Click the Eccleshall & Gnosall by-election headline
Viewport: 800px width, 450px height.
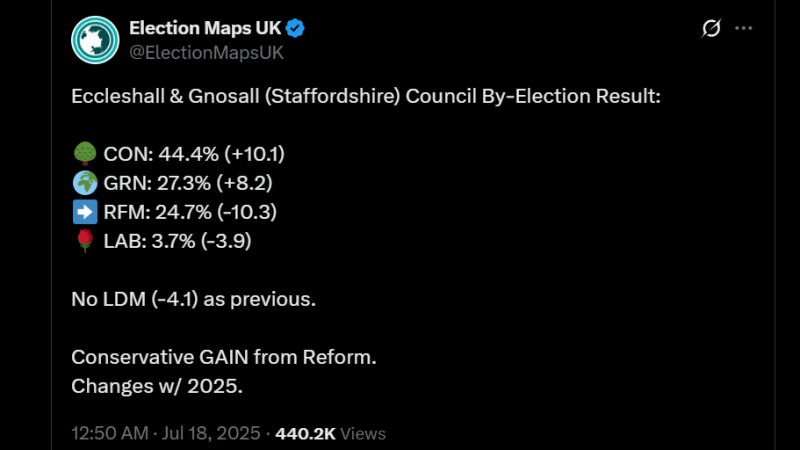pos(366,97)
